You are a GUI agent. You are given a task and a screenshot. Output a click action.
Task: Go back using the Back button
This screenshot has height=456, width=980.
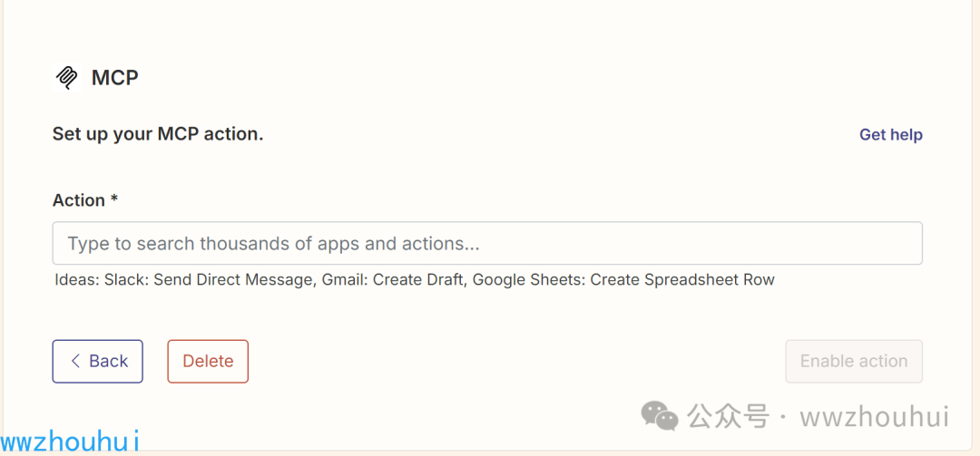(97, 361)
